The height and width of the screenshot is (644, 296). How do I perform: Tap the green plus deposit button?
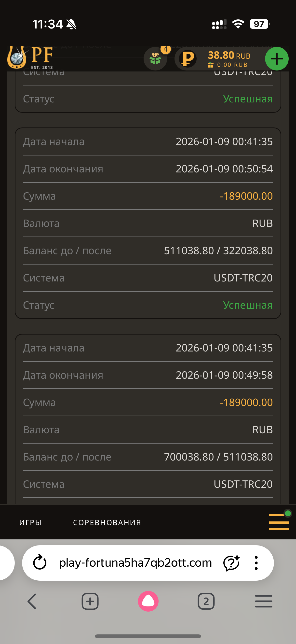pos(277,59)
